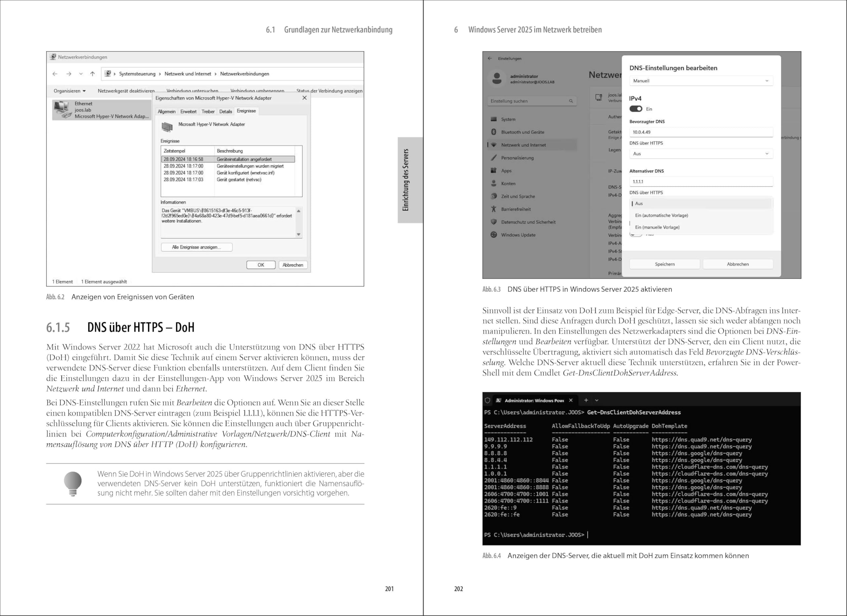Open the Manuell DNS mode dropdown

click(x=701, y=81)
